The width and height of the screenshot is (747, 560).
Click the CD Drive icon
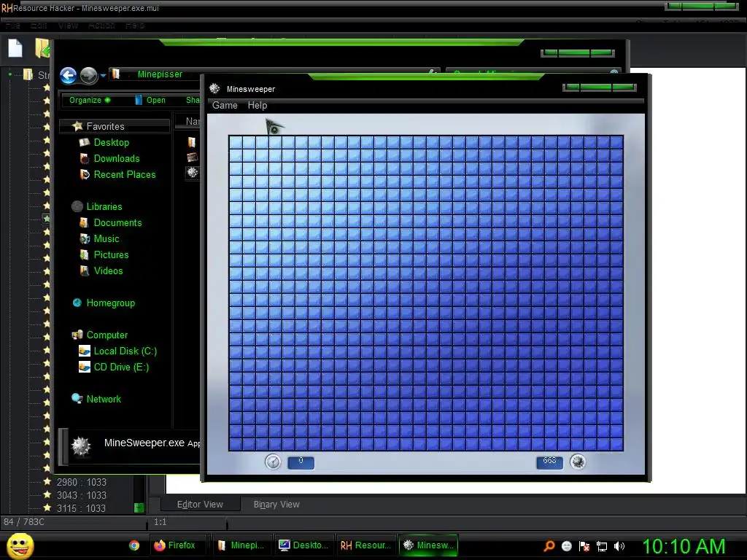coord(85,367)
